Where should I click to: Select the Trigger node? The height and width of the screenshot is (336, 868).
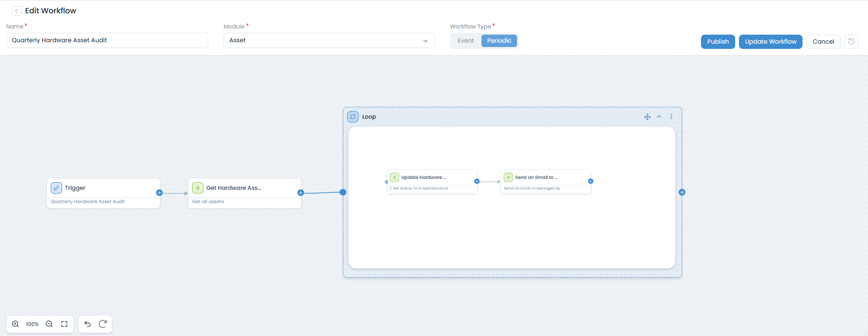point(103,188)
